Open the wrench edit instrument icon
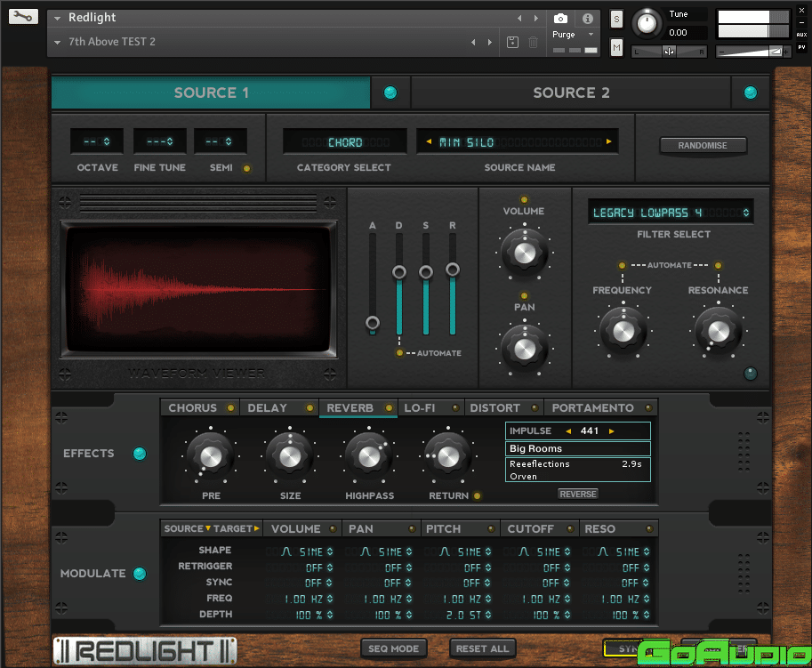This screenshot has height=668, width=812. click(x=25, y=17)
